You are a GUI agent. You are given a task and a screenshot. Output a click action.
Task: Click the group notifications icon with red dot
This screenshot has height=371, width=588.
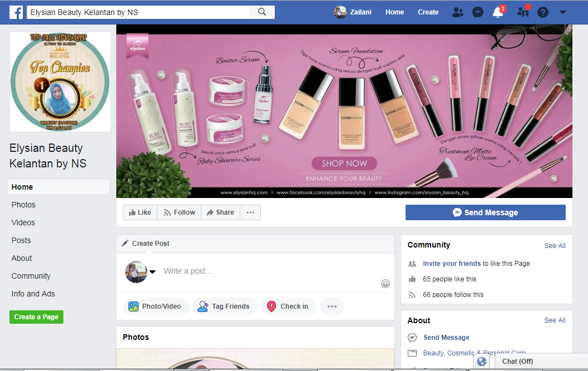(x=523, y=12)
